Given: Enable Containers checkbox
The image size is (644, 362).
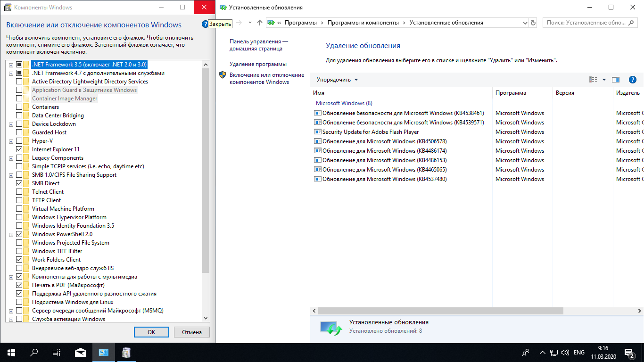Looking at the screenshot, I should click(19, 107).
